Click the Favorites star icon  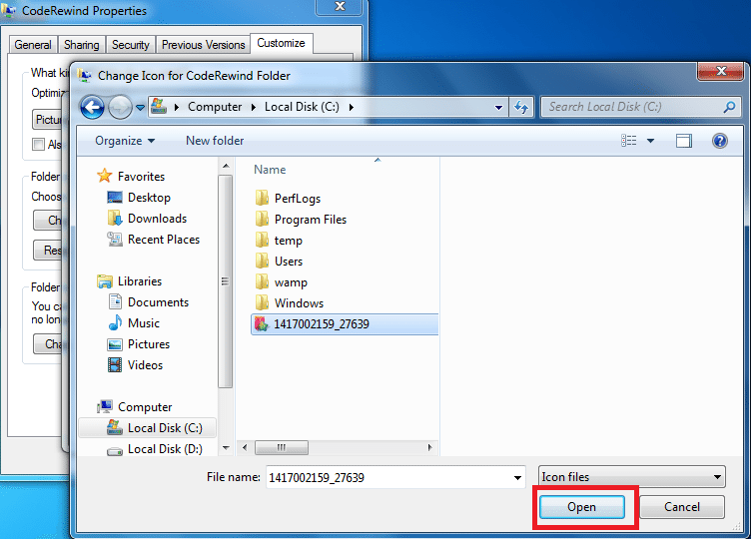104,176
